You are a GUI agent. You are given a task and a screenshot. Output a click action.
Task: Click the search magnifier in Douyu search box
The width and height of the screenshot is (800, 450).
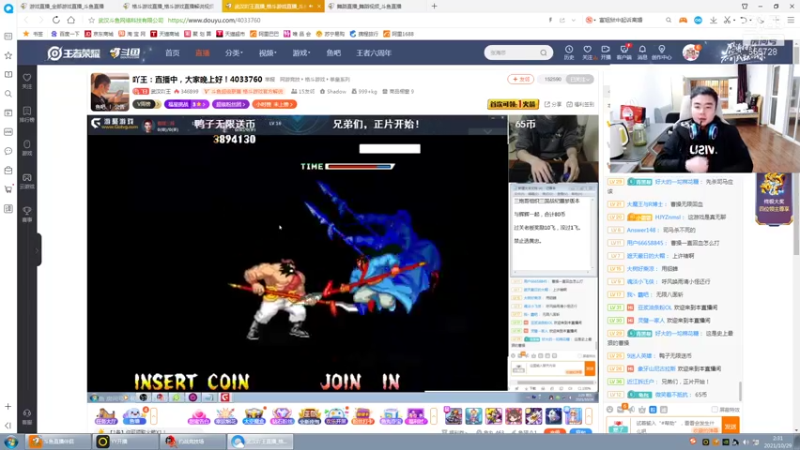click(x=543, y=53)
